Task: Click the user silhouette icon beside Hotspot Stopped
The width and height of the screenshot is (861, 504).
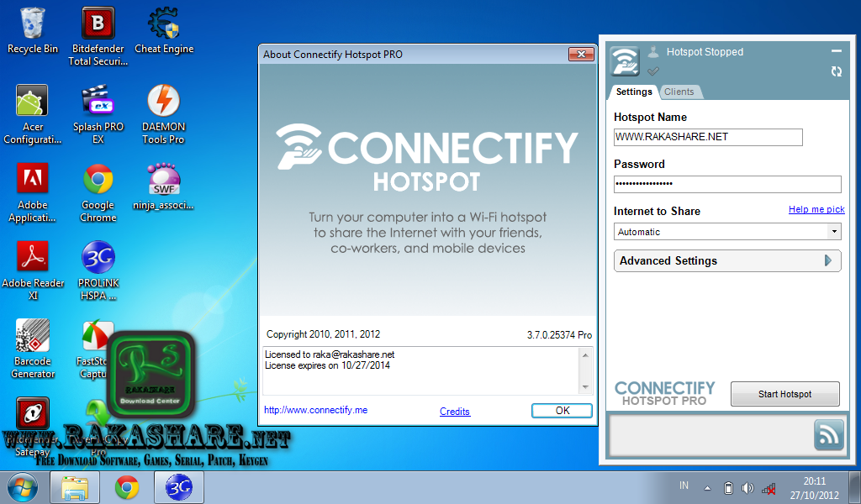Action: pos(652,52)
